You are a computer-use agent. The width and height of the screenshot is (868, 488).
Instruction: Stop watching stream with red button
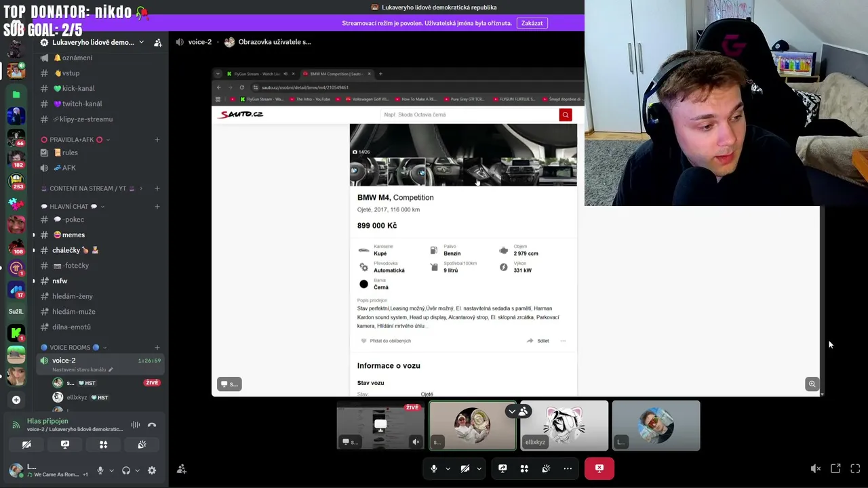tap(599, 468)
